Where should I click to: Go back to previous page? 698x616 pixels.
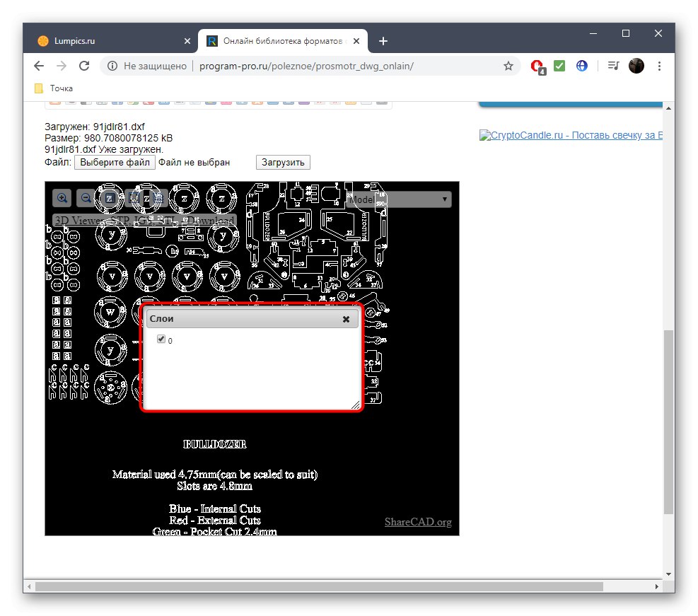39,66
